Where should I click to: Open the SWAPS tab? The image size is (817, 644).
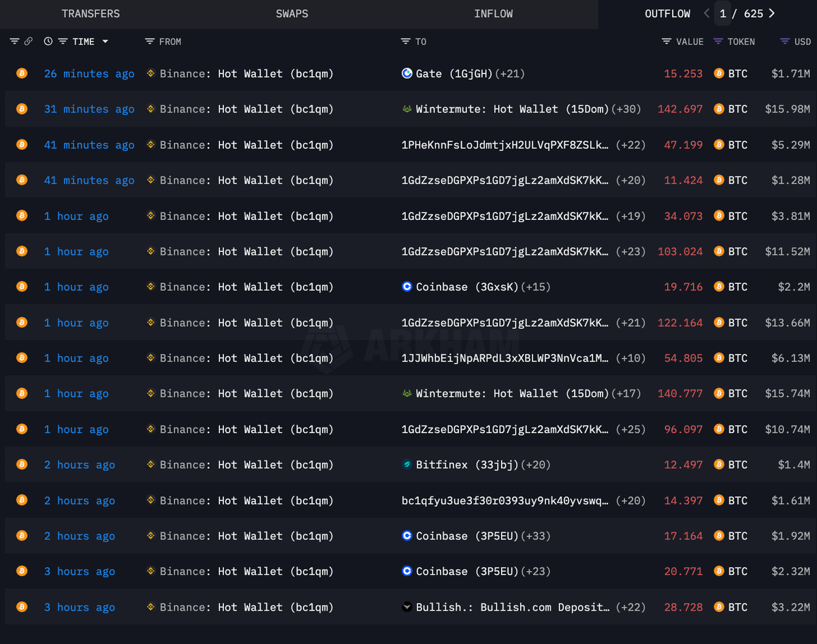point(292,14)
